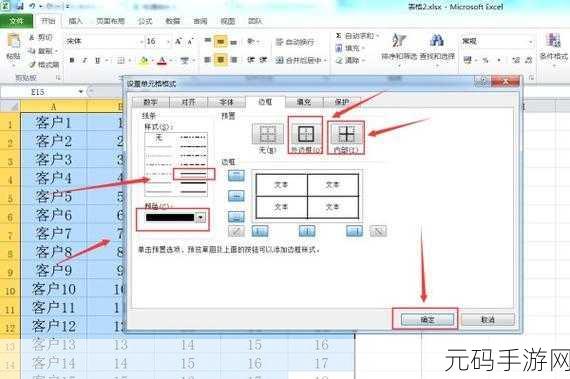Toggle Center horizontal alignment highlighted button
Screen dimensions: 570x379
(x=220, y=60)
